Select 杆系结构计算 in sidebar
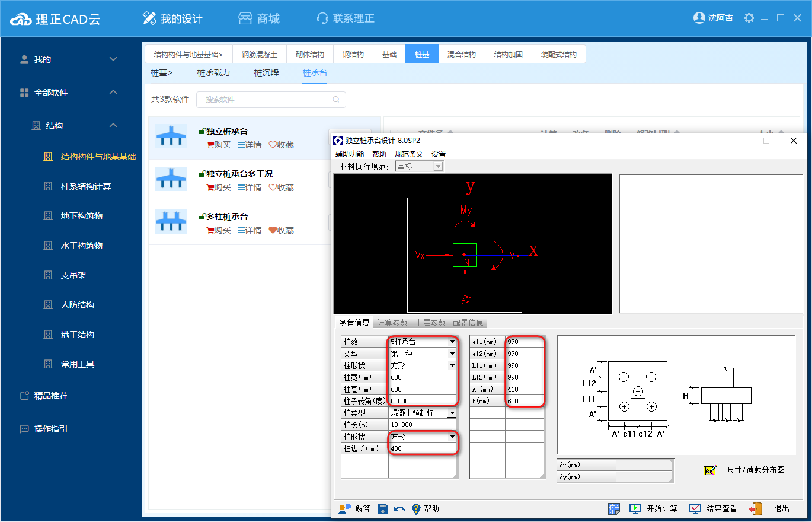 coord(86,186)
